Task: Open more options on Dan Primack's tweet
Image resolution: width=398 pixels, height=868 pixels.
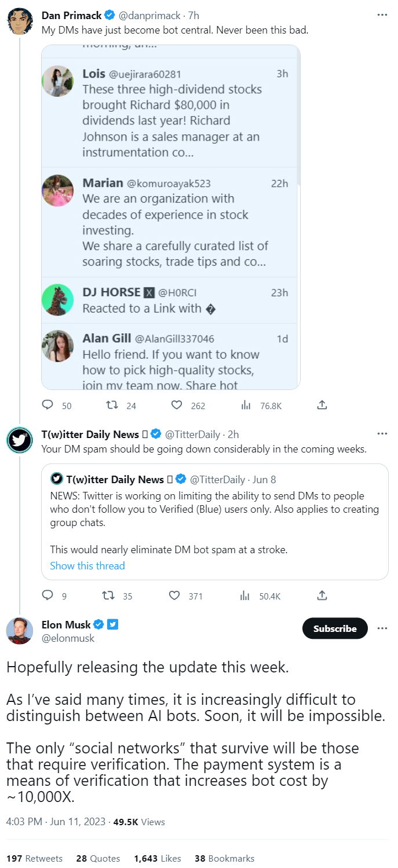Action: coord(382,15)
